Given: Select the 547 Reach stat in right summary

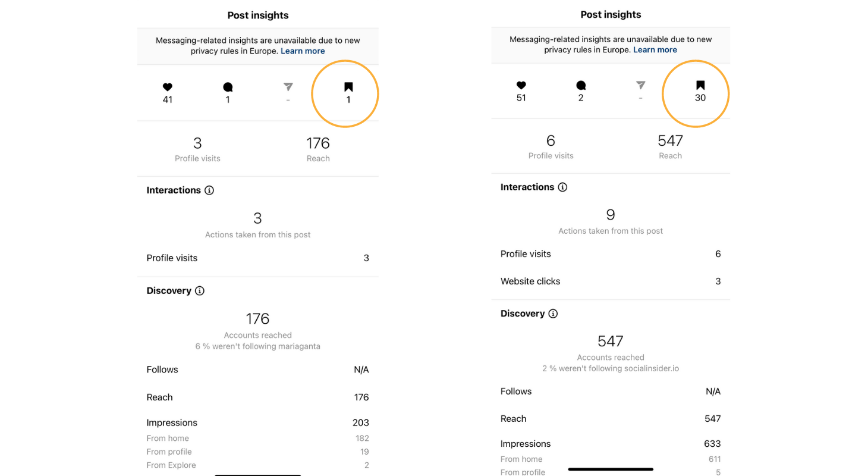Looking at the screenshot, I should click(x=670, y=146).
